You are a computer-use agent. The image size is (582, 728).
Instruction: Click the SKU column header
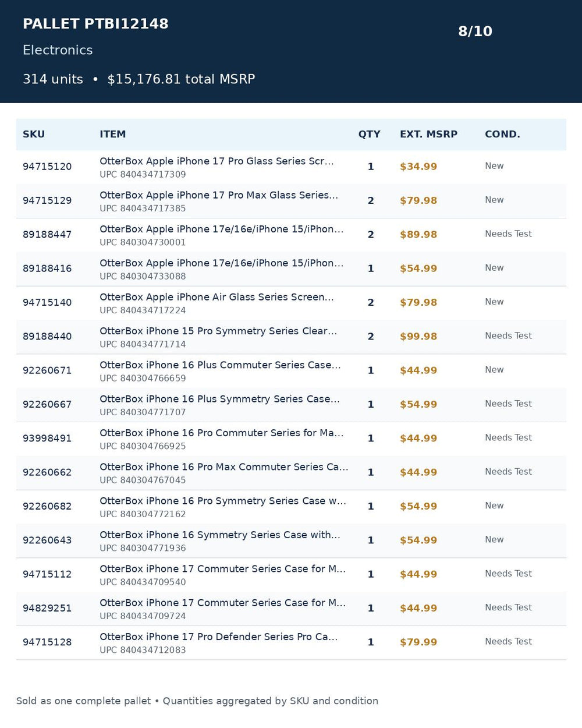pos(34,134)
